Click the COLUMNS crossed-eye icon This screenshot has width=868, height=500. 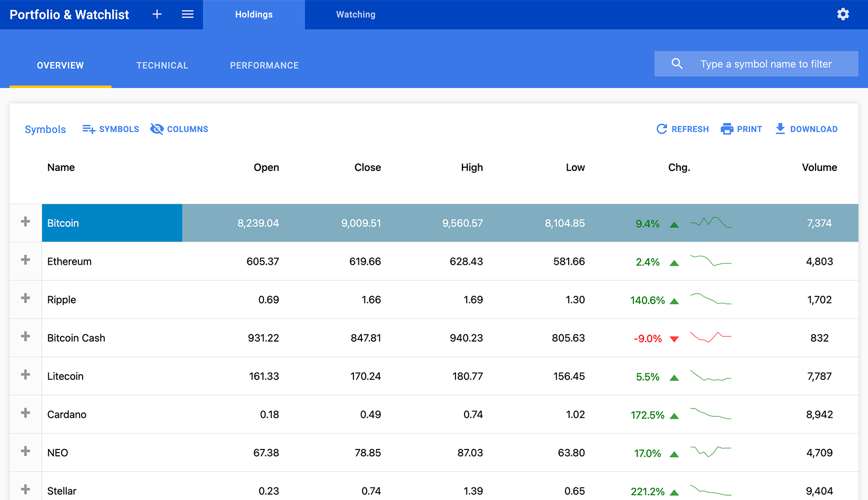157,129
